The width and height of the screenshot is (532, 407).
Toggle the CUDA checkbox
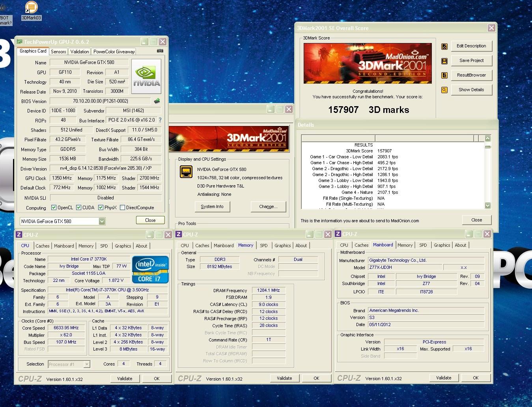(x=79, y=208)
